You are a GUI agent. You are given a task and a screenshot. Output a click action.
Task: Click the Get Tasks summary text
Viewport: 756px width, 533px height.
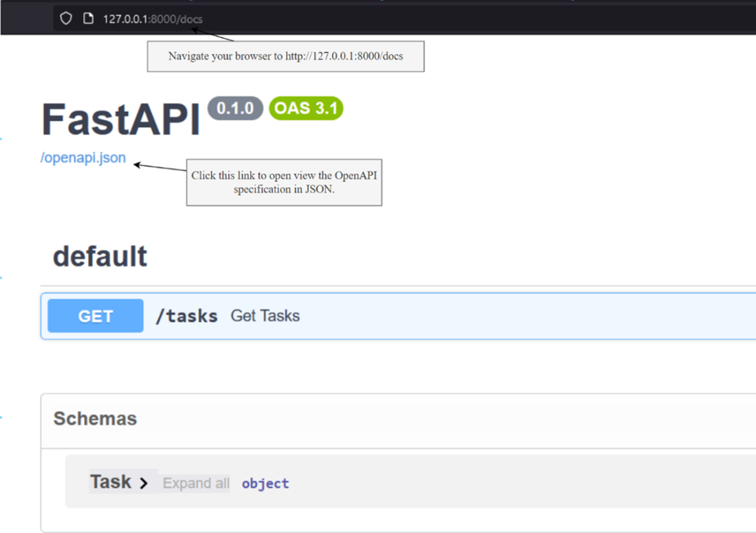[265, 316]
